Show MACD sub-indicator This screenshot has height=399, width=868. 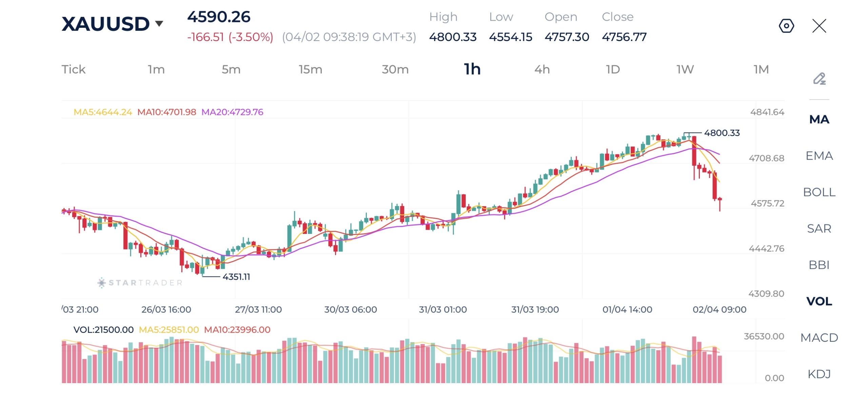click(819, 338)
